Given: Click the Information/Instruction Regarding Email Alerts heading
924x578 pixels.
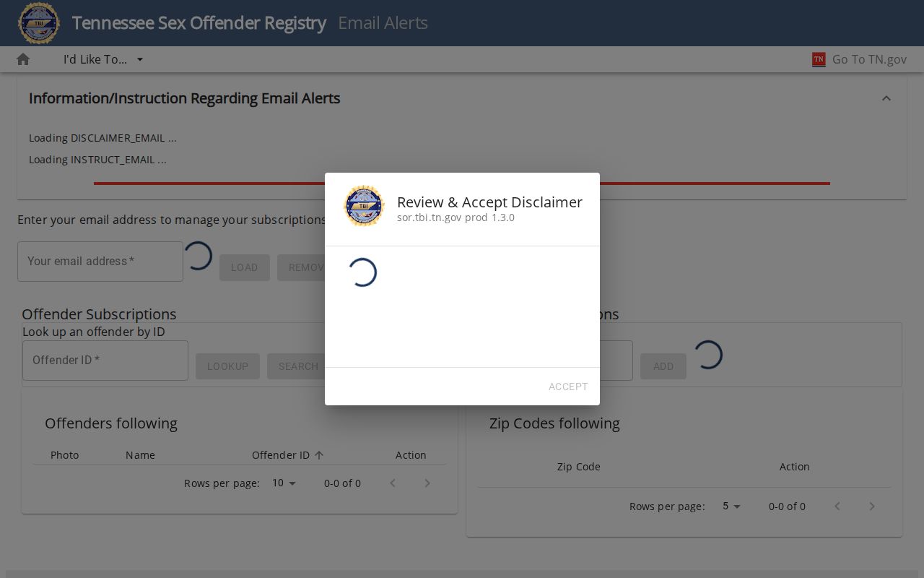Looking at the screenshot, I should coord(185,98).
